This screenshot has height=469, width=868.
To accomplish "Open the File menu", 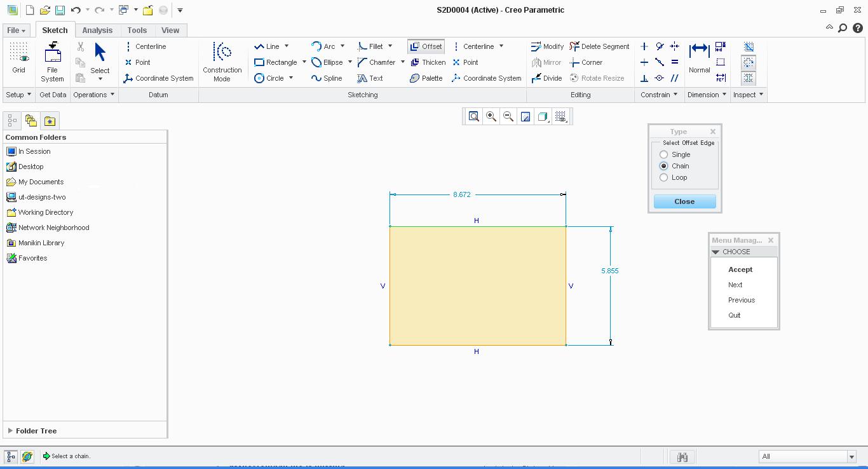I will (x=16, y=30).
